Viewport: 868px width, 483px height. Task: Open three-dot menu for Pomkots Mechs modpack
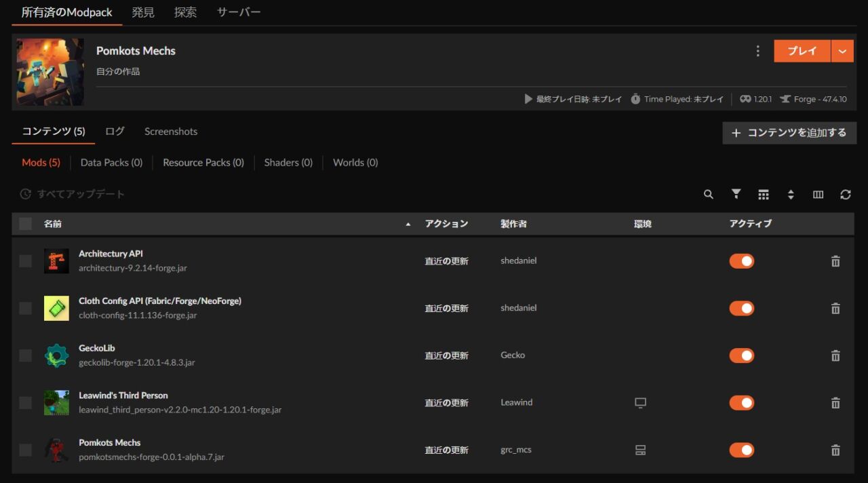pyautogui.click(x=757, y=52)
